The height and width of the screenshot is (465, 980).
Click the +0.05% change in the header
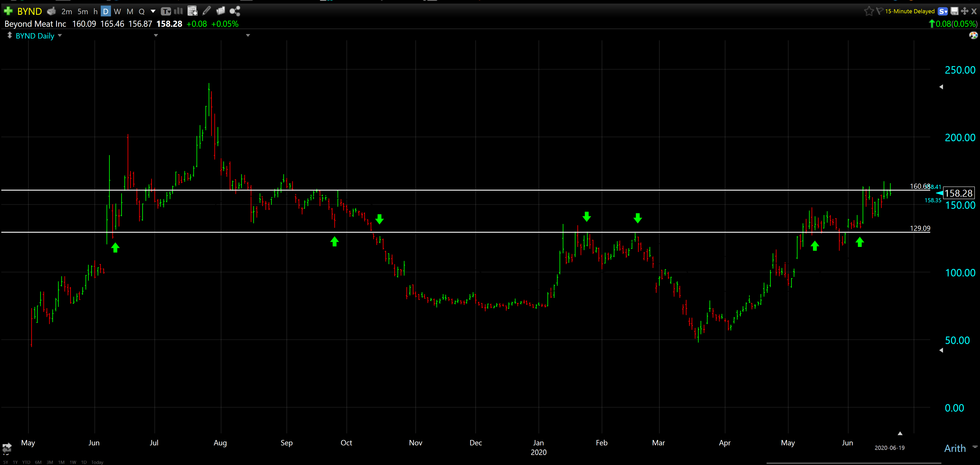225,24
